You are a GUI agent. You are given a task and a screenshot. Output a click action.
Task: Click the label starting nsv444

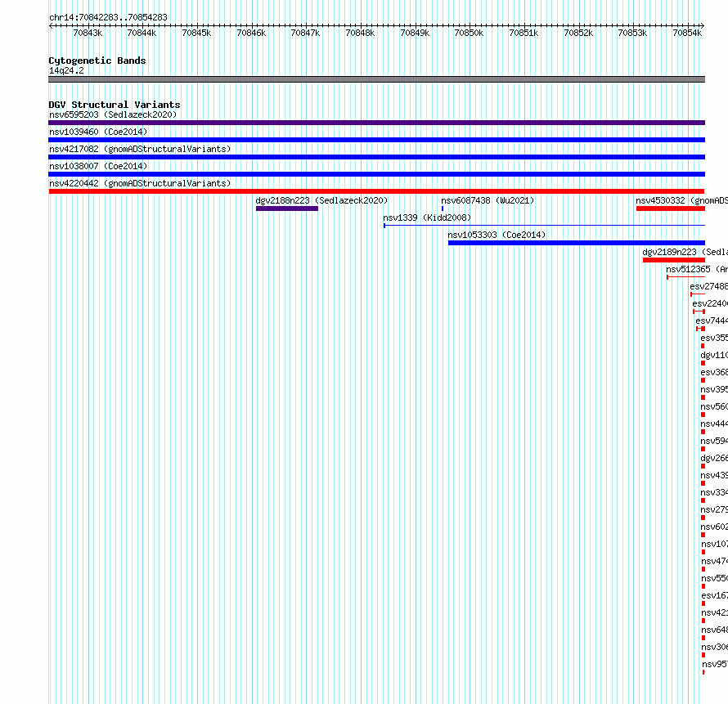[714, 424]
